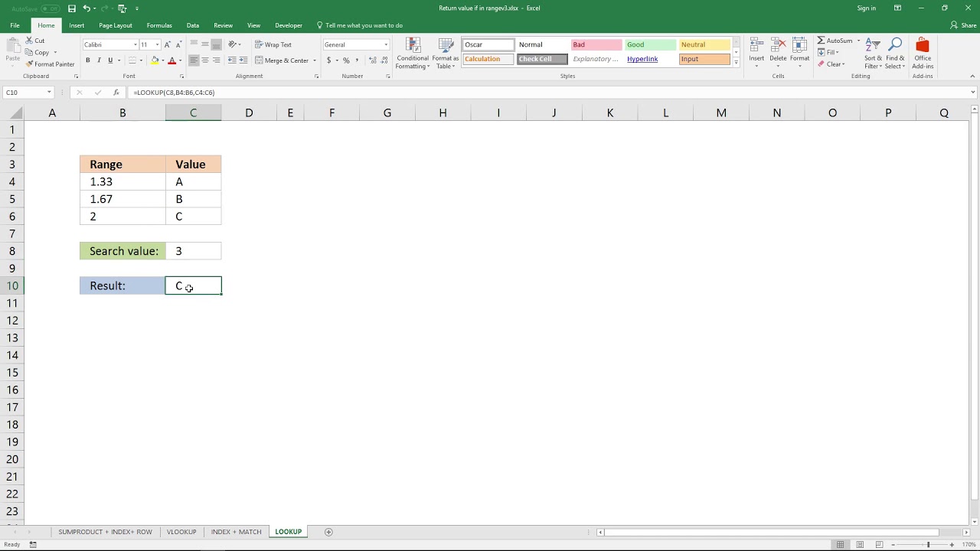Viewport: 980px width, 551px height.
Task: Expand the formula bar with chevron
Action: coord(973,93)
